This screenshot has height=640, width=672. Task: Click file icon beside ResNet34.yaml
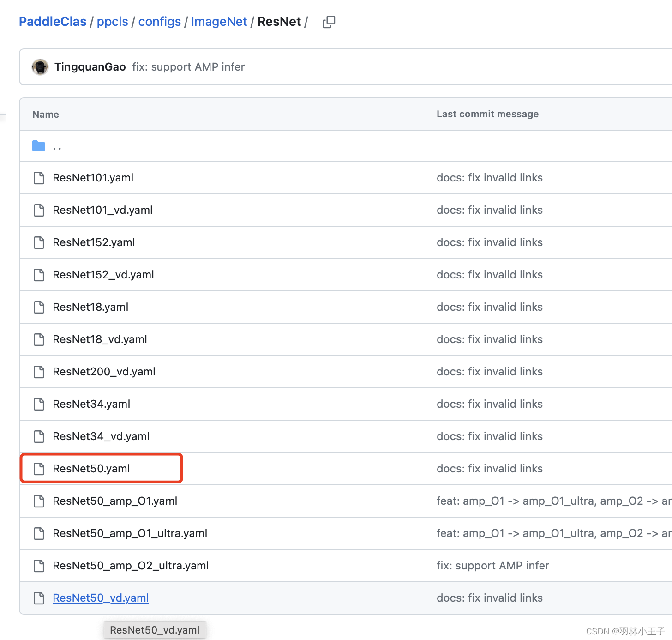[x=39, y=404]
